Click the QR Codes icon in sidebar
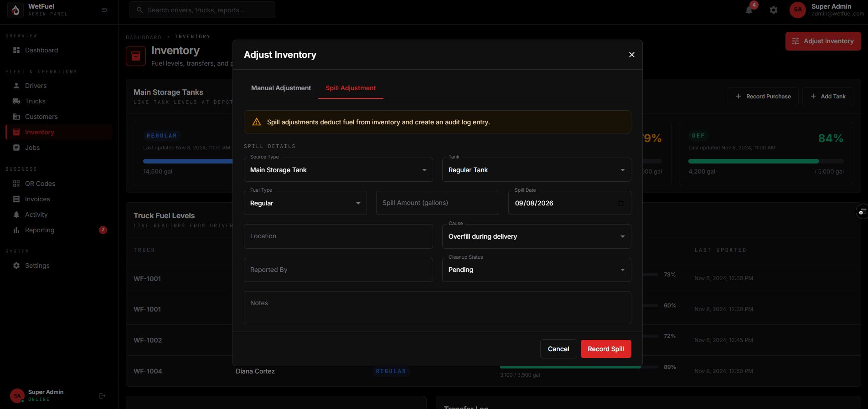The image size is (868, 409). [16, 184]
